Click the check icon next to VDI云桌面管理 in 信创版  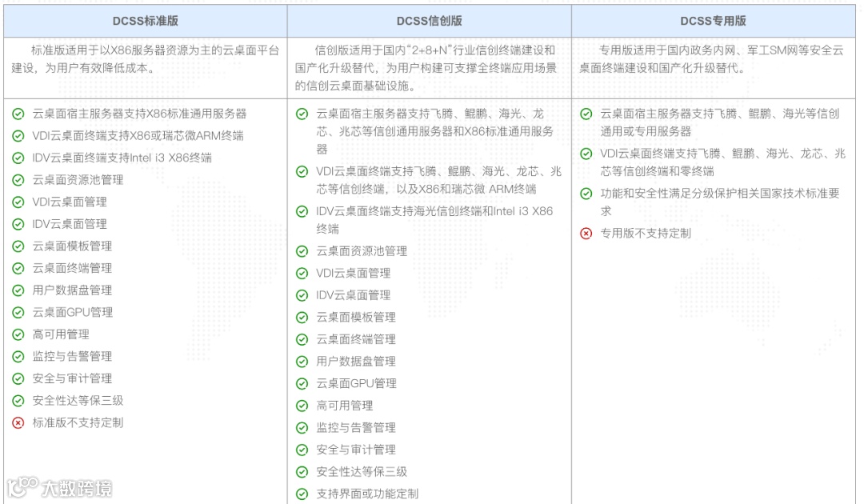tap(302, 274)
